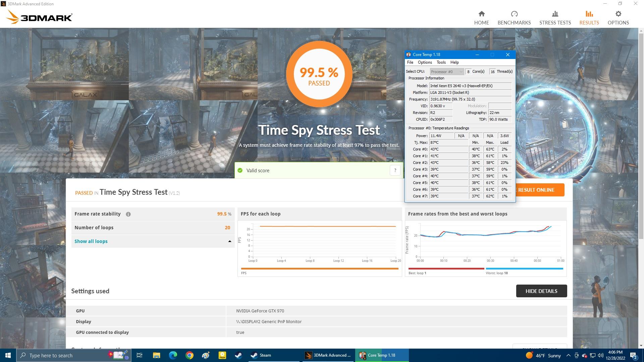The width and height of the screenshot is (644, 362).
Task: Open Google Chrome from taskbar
Action: coord(190,355)
